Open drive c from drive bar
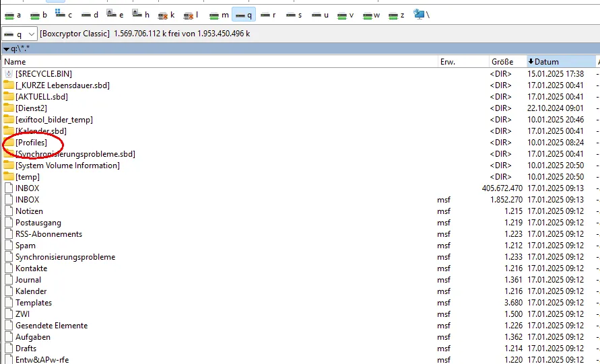Image resolution: width=600 pixels, height=364 pixels. coord(63,15)
